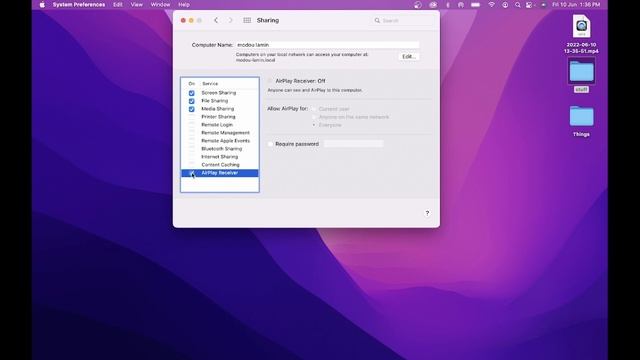This screenshot has width=640, height=360.
Task: Click the Edit... button
Action: click(x=409, y=57)
